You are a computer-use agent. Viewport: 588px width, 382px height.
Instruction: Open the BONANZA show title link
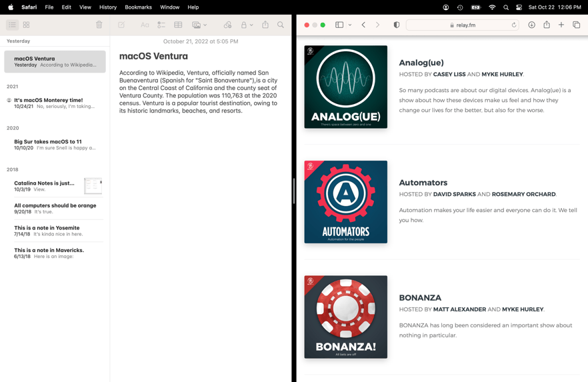[420, 297]
